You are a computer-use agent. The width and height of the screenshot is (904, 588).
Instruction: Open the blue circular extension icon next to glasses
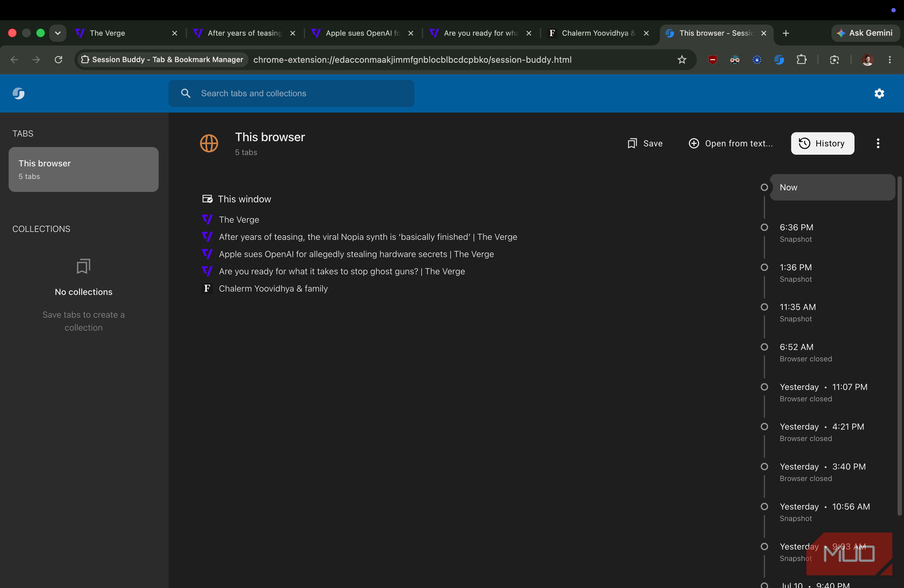[x=757, y=60]
